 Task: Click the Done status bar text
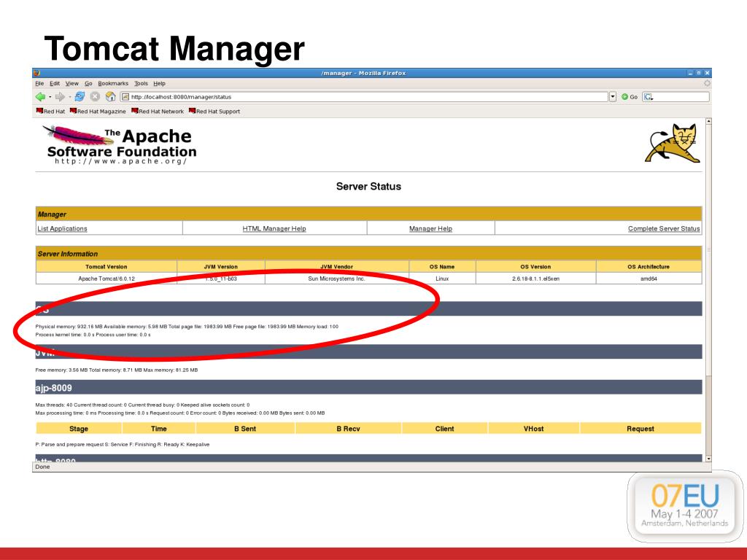[x=42, y=467]
